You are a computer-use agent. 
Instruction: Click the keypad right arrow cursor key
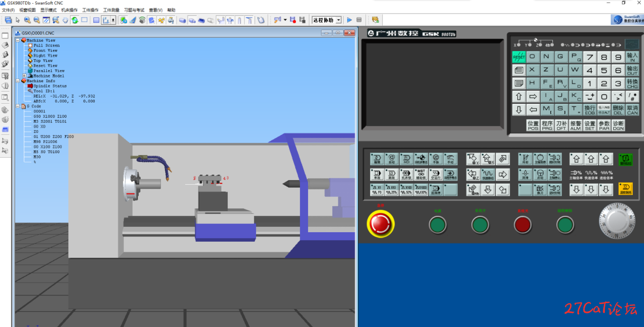(533, 96)
